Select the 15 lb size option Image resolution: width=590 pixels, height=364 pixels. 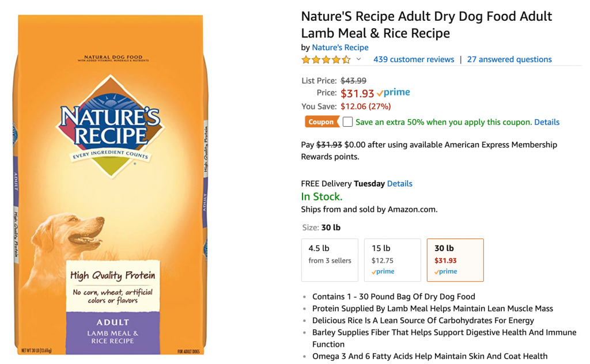tap(392, 260)
